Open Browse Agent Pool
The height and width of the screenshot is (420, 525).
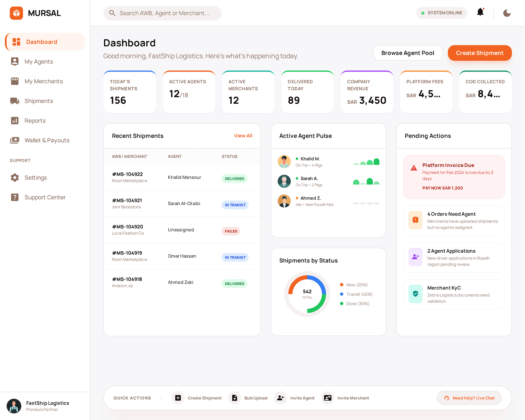click(408, 53)
